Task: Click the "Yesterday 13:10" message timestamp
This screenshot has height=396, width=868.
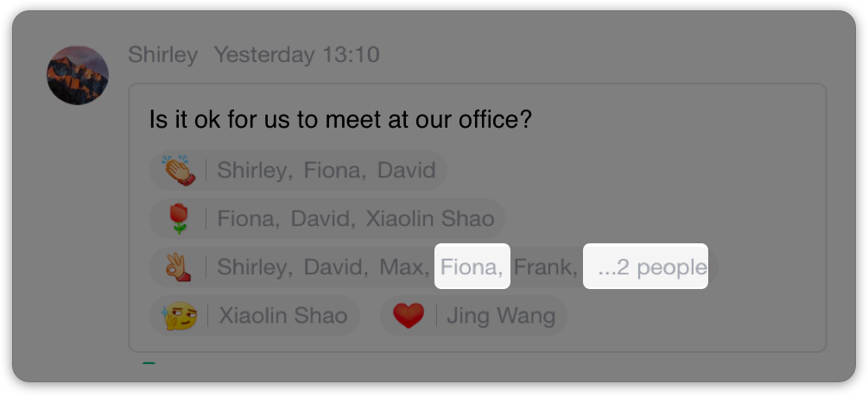Action: (296, 55)
